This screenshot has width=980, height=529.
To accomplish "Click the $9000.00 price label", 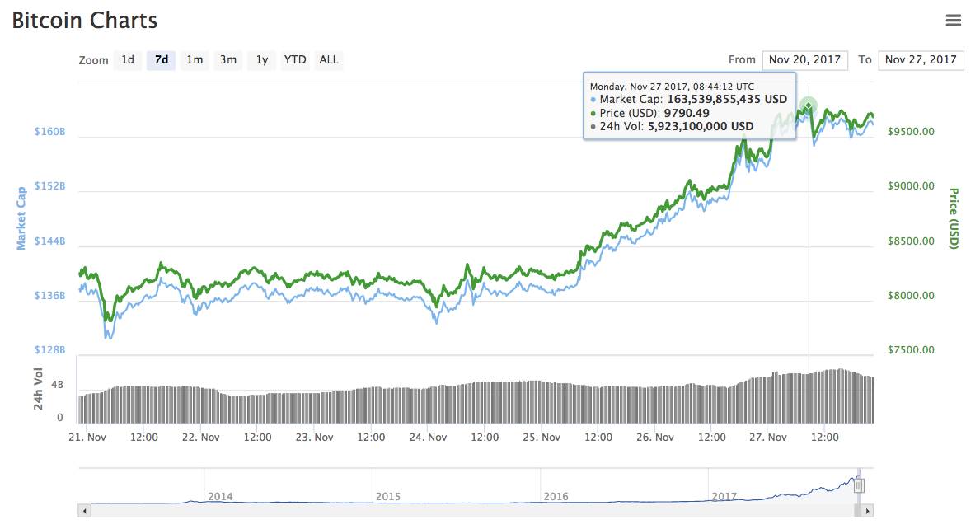I will tap(912, 186).
